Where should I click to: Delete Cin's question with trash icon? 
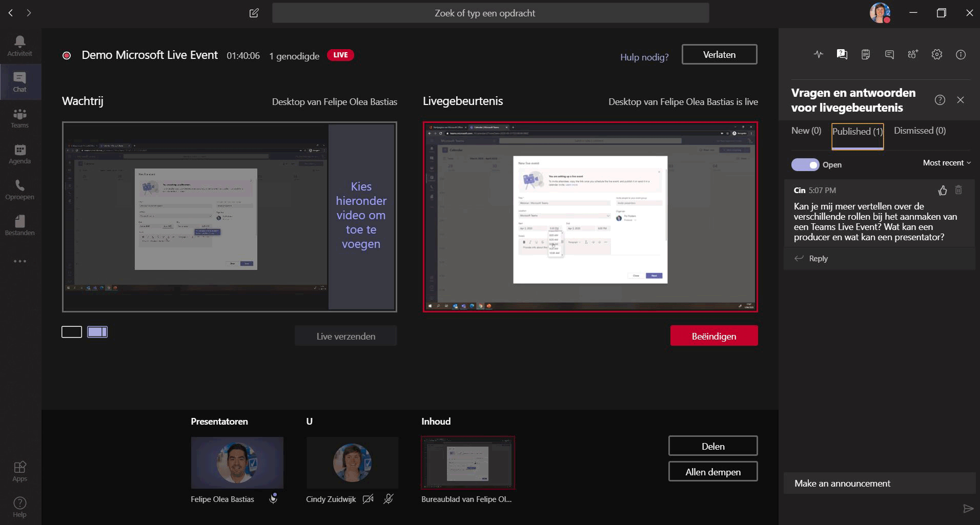click(958, 190)
